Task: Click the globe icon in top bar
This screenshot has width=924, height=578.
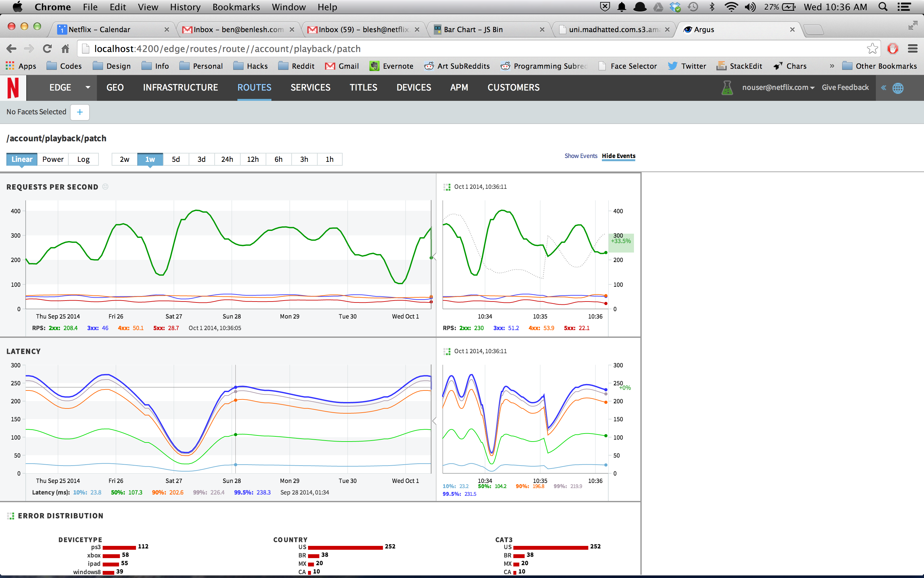Action: [x=898, y=88]
